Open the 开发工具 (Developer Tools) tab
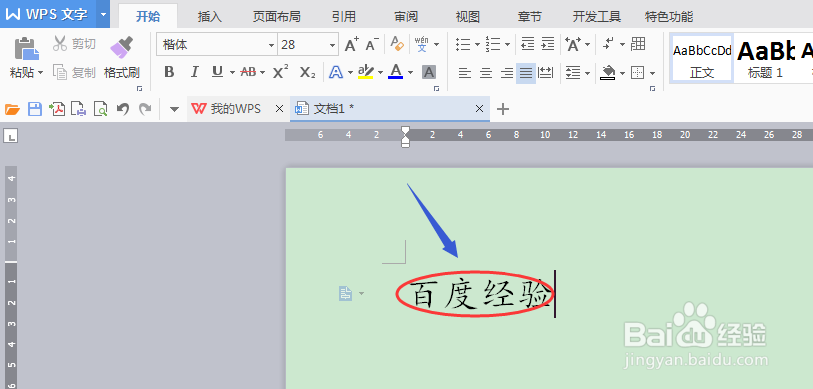 596,17
